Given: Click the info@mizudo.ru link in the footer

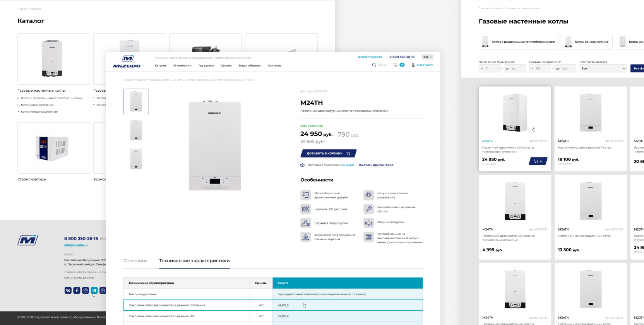Looking at the screenshot, I should pos(76,245).
